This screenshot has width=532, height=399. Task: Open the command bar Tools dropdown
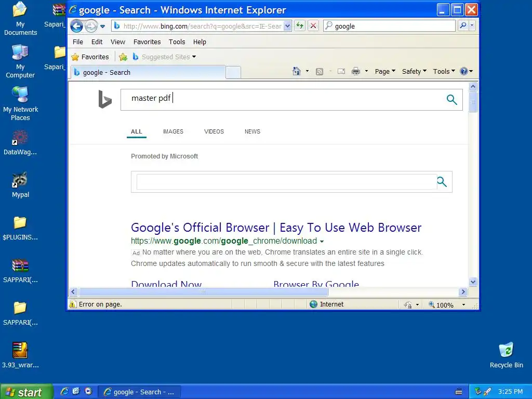pos(444,71)
